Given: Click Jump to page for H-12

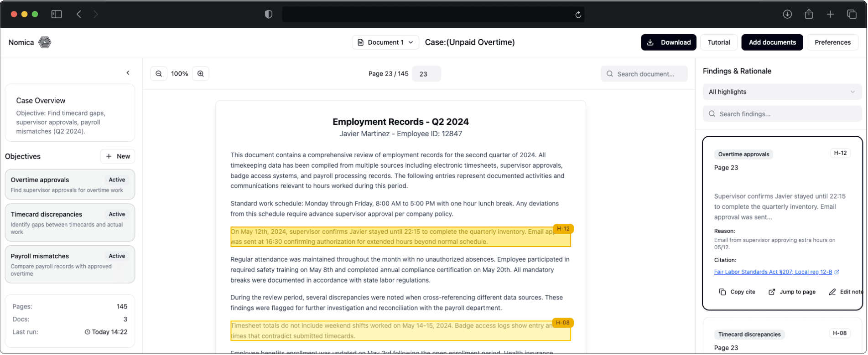Looking at the screenshot, I should pyautogui.click(x=792, y=292).
